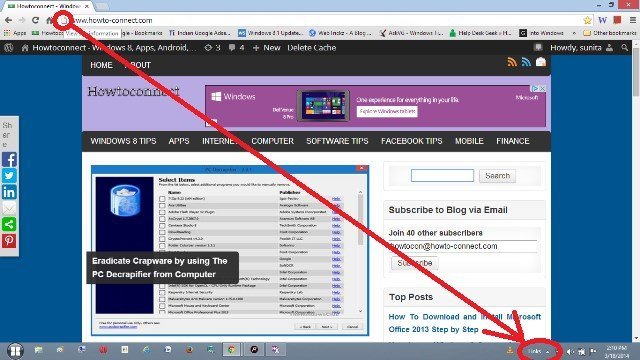Screen dimensions: 640x360
Task: Switch to Chrome in the taskbar
Action: coord(231,350)
